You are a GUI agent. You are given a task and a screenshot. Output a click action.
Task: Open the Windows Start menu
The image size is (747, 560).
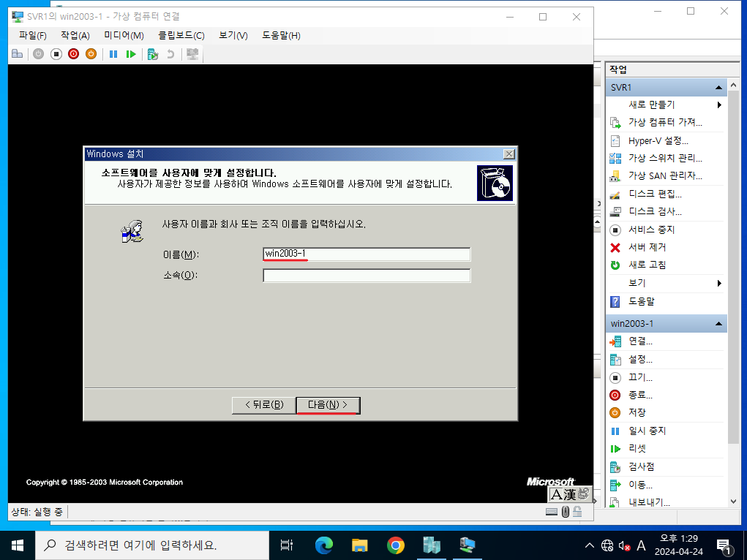18,545
